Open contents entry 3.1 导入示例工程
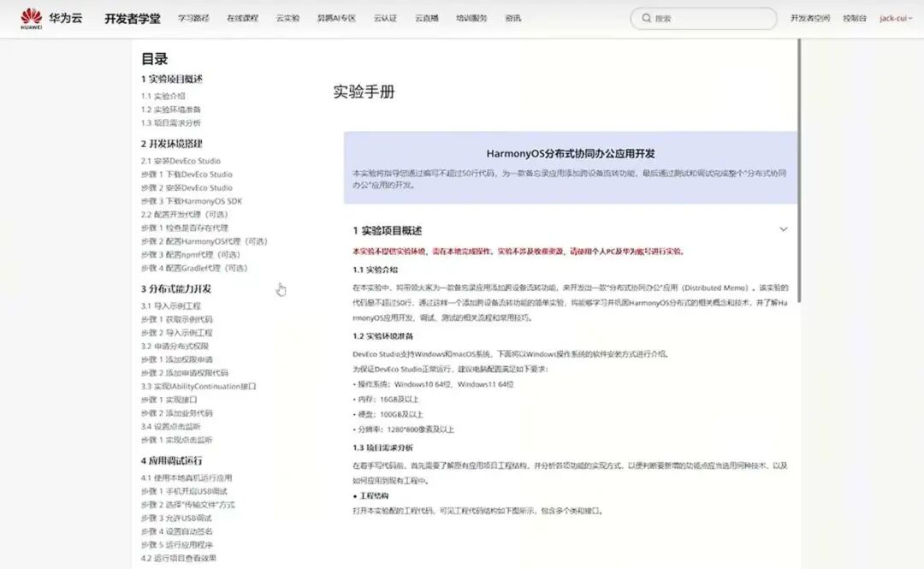This screenshot has width=924, height=569. point(171,306)
